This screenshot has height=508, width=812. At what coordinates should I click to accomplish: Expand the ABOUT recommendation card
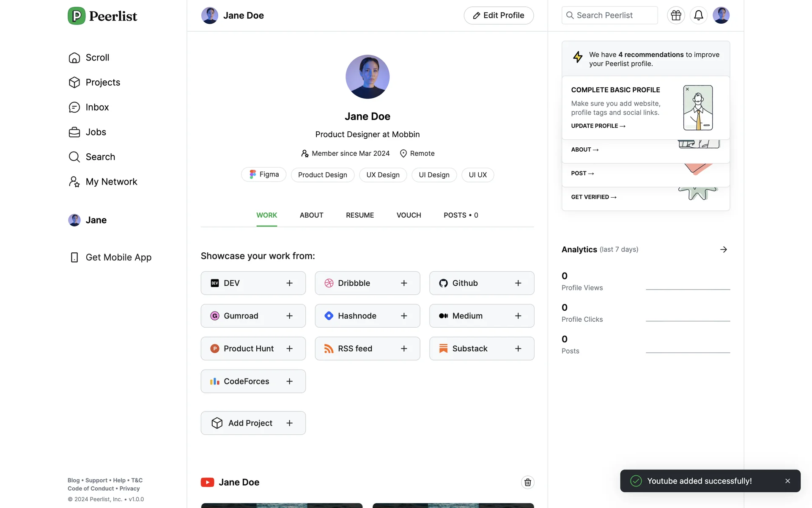[584, 149]
